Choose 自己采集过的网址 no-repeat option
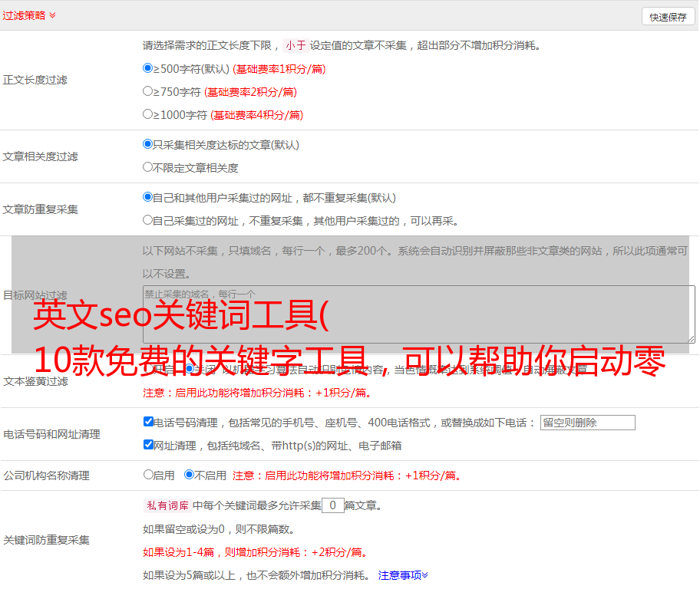The width and height of the screenshot is (700, 589). coord(148,220)
